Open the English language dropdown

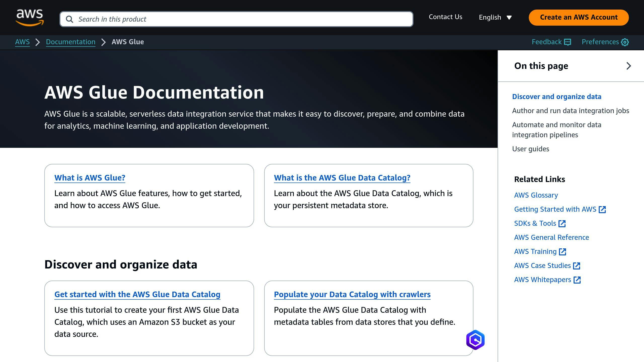(x=495, y=17)
